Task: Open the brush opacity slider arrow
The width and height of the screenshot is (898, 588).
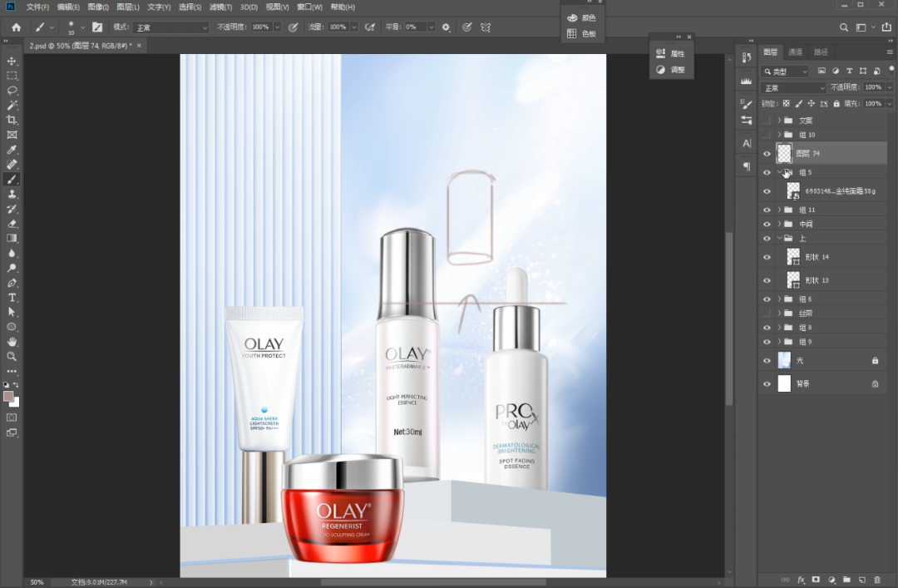Action: (277, 27)
